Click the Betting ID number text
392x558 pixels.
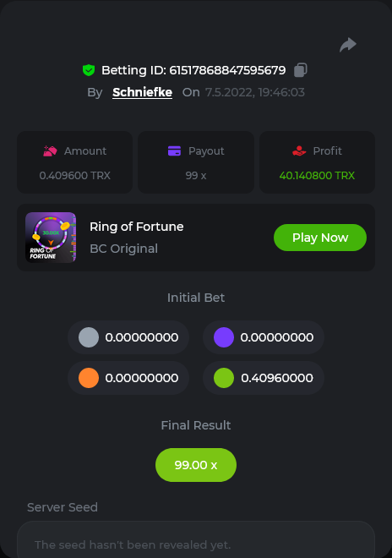point(227,70)
